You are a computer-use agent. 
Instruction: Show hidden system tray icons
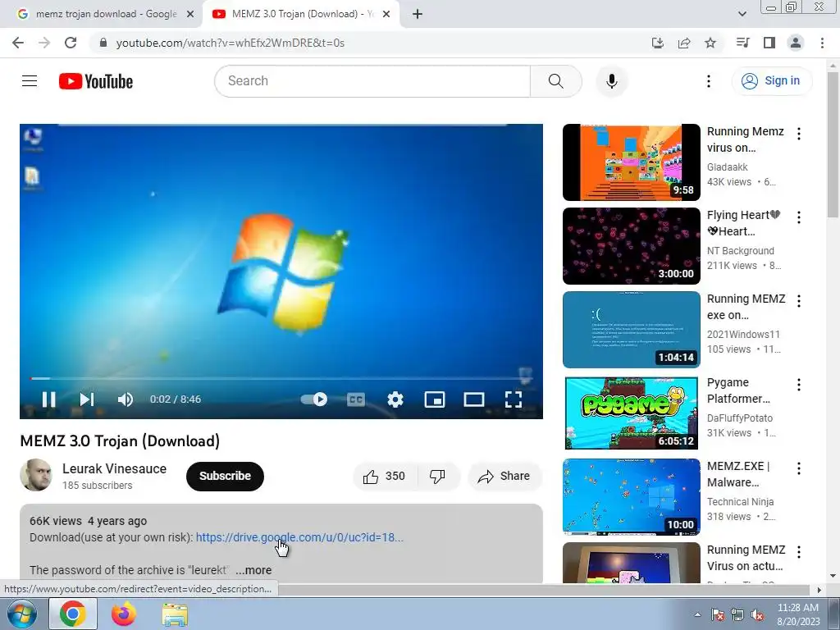point(697,614)
